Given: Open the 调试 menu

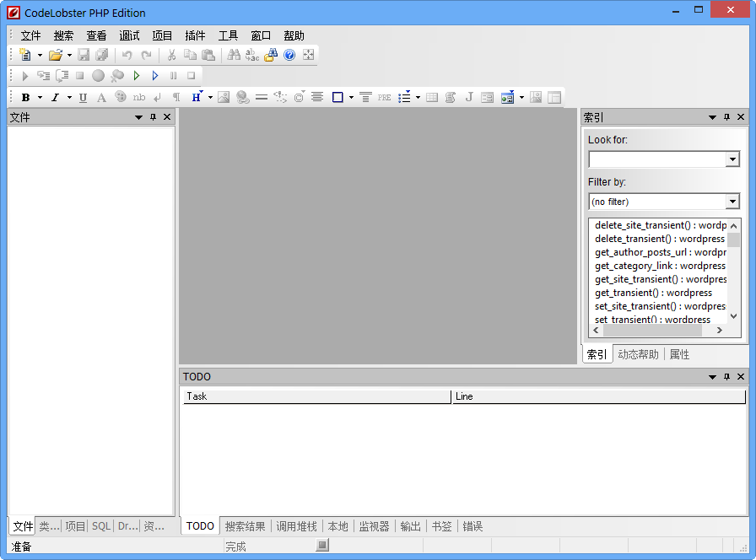Looking at the screenshot, I should pos(129,35).
